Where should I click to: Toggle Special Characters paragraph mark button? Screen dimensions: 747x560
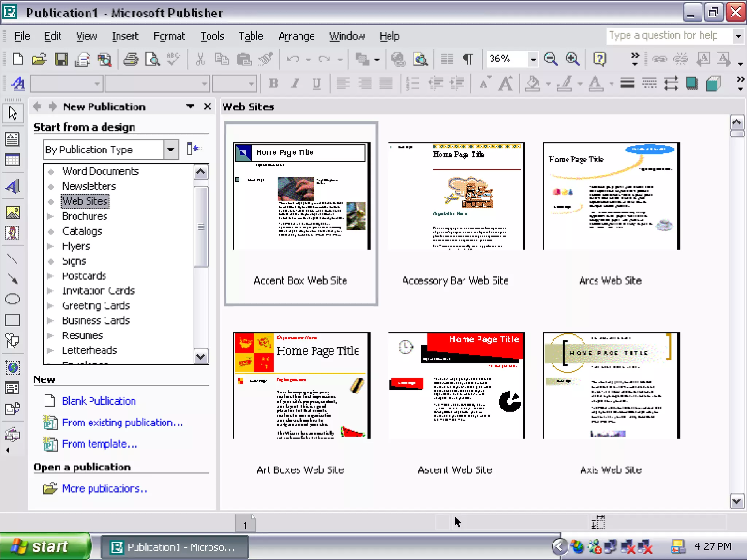tap(468, 59)
